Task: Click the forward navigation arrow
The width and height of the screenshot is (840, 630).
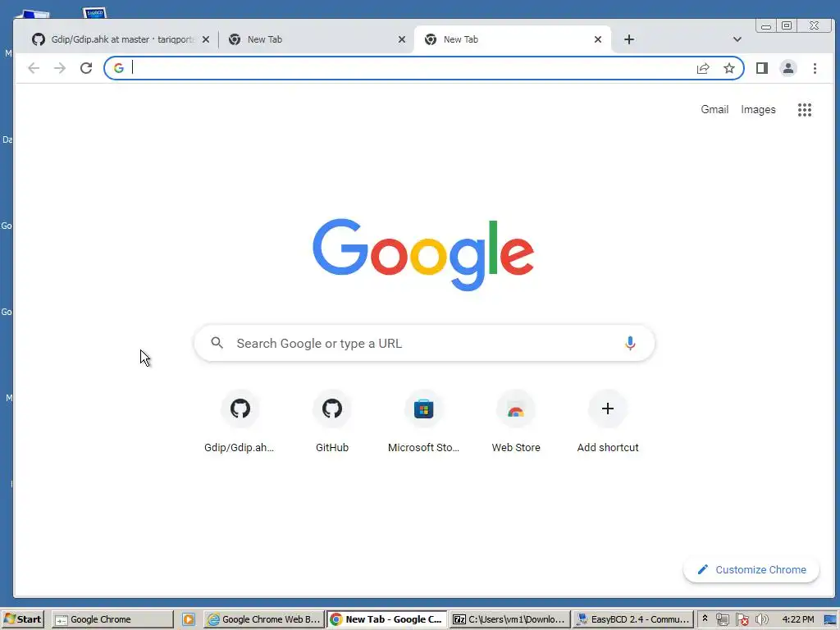Action: click(x=60, y=68)
